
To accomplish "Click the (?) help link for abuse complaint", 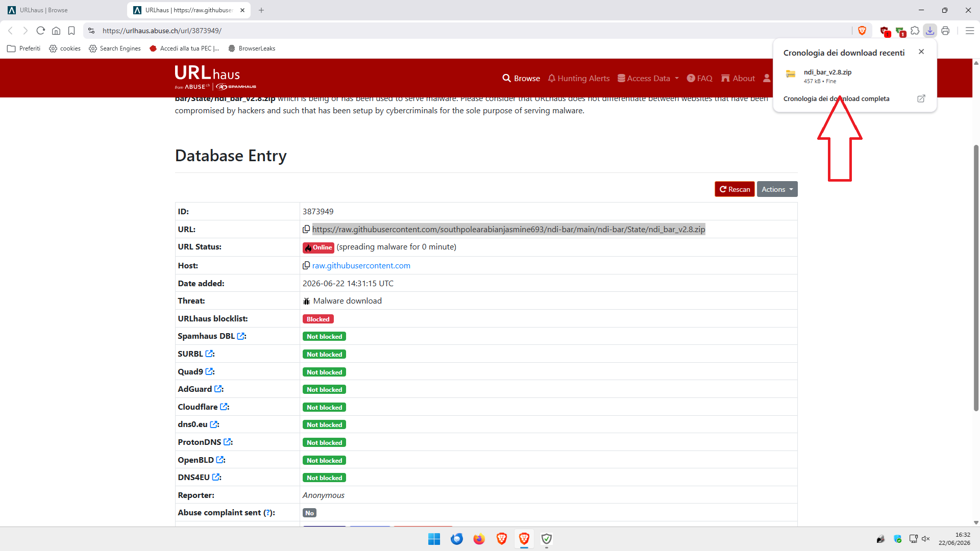I will [x=267, y=513].
